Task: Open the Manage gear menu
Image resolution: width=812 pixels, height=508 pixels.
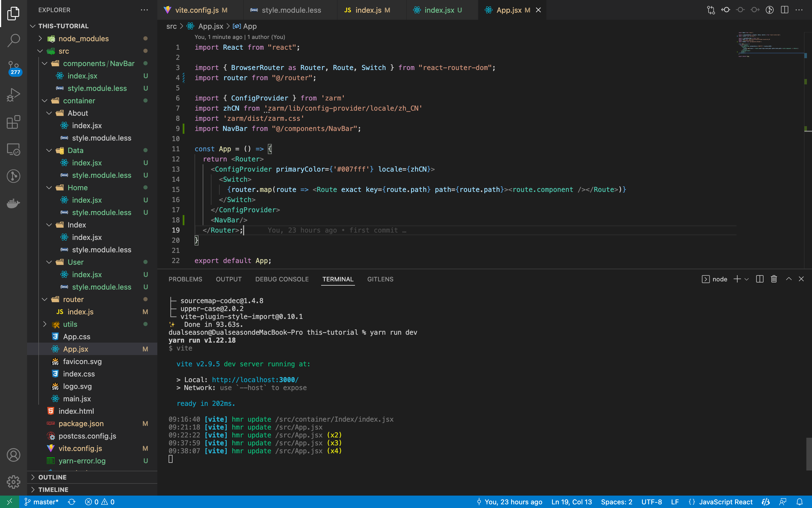Action: pos(14,482)
